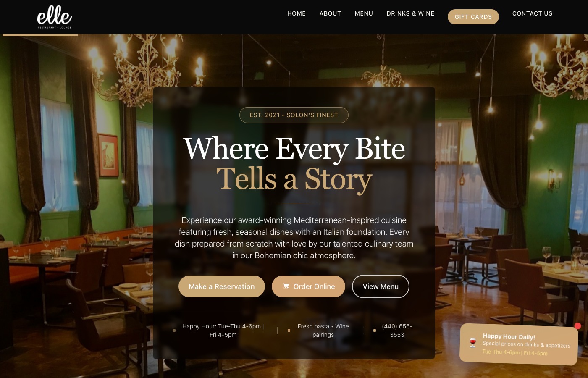The width and height of the screenshot is (588, 378).
Task: Open the ABOUT nav item
Action: (330, 13)
